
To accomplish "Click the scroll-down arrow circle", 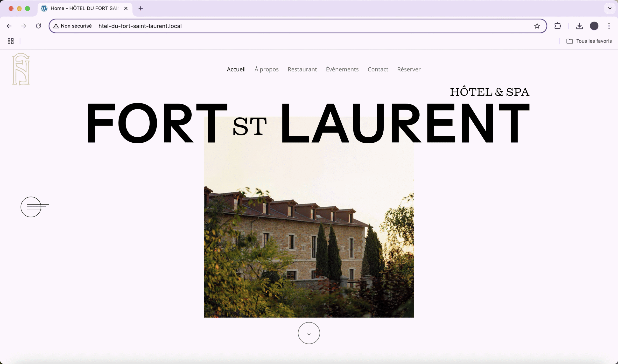I will tap(309, 333).
